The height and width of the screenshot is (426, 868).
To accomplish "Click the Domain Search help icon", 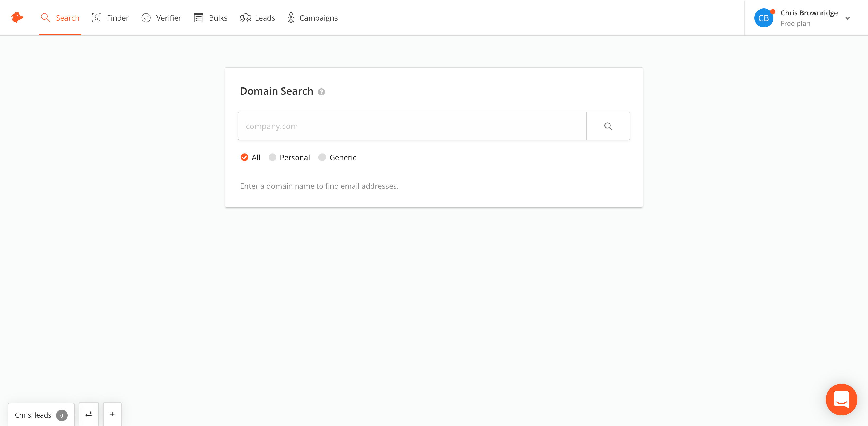I will pos(321,92).
